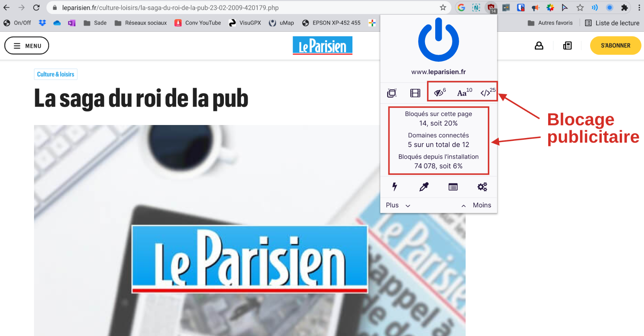
Task: Activate element zapper lightning icon
Action: coord(395,186)
